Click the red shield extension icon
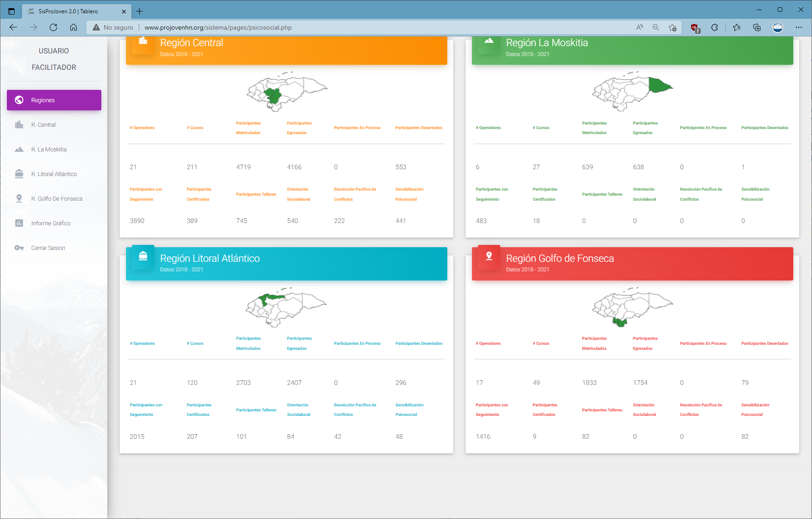 (695, 28)
